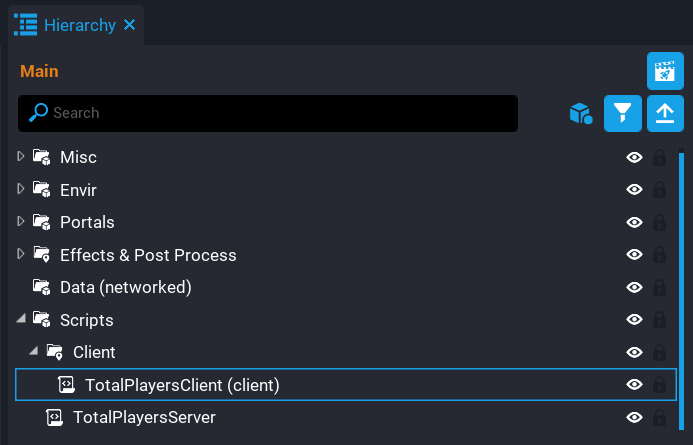Image resolution: width=693 pixels, height=445 pixels.
Task: Click the lock icon for Misc
Action: click(660, 157)
